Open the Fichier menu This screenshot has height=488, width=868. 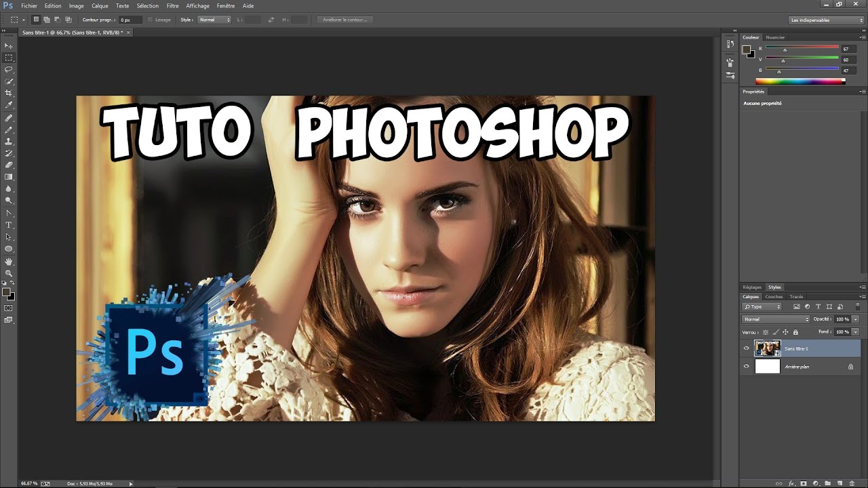(29, 5)
